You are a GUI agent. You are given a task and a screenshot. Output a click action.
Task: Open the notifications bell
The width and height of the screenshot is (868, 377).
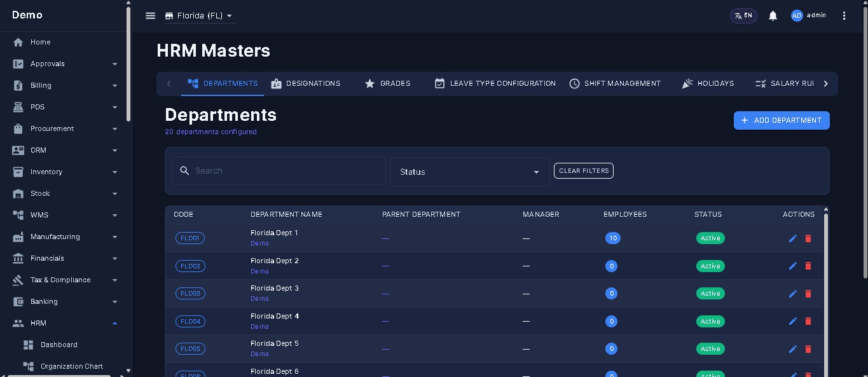pyautogui.click(x=773, y=16)
